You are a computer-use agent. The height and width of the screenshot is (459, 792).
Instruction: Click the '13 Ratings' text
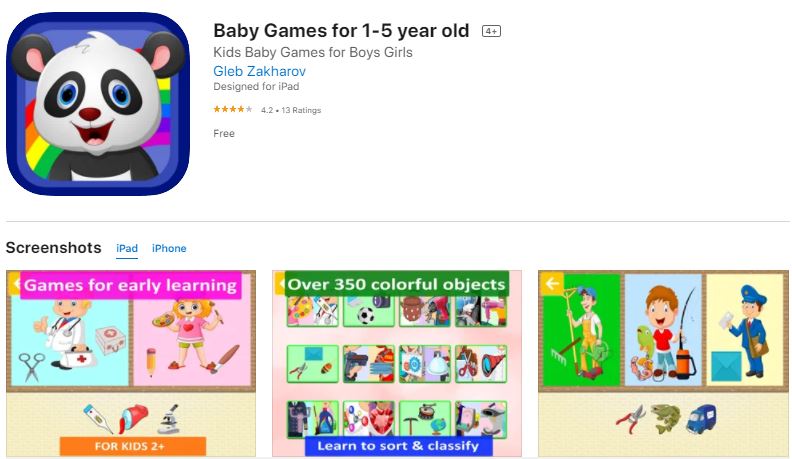(x=301, y=110)
